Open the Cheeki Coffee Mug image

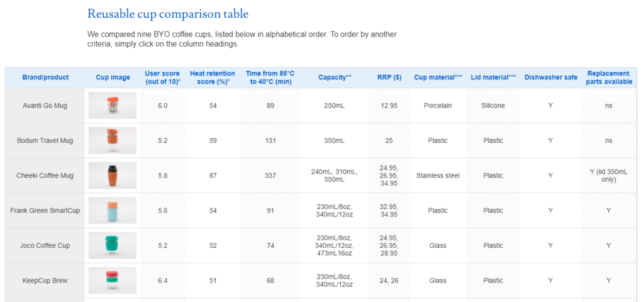coord(113,176)
